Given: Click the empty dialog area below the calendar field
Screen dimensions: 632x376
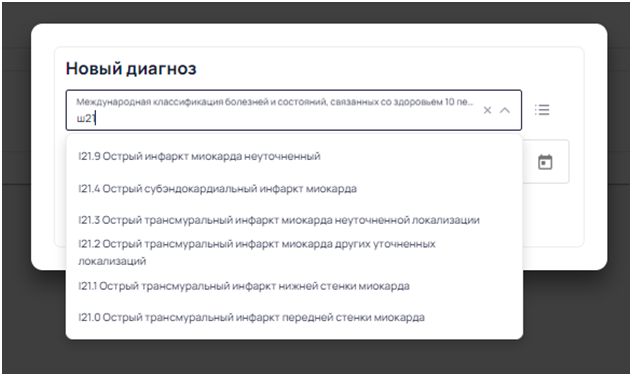Looking at the screenshot, I should point(552,214).
